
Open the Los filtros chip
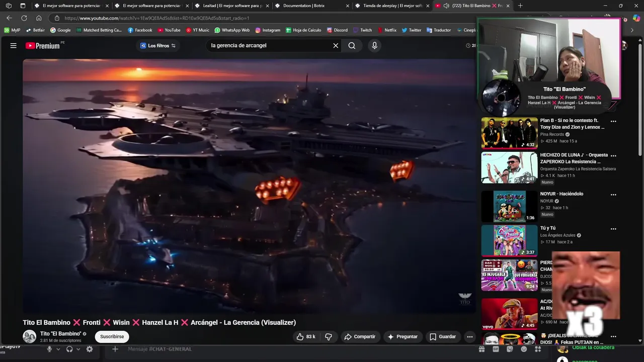point(158,46)
